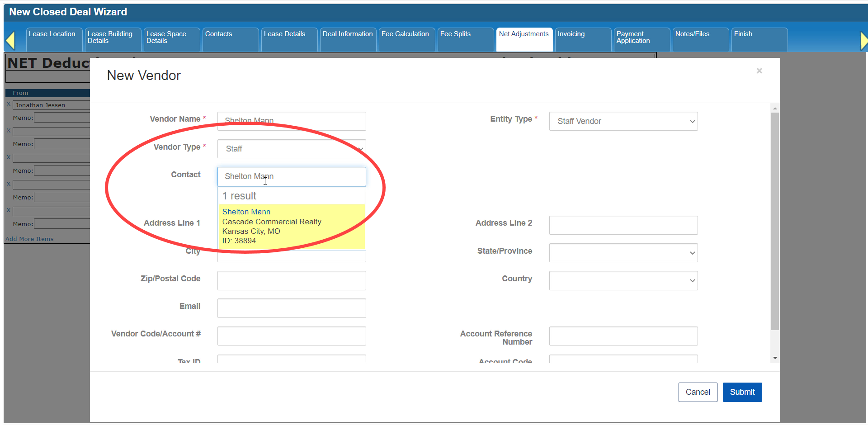
Task: Open the Entity Type dropdown
Action: 623,121
